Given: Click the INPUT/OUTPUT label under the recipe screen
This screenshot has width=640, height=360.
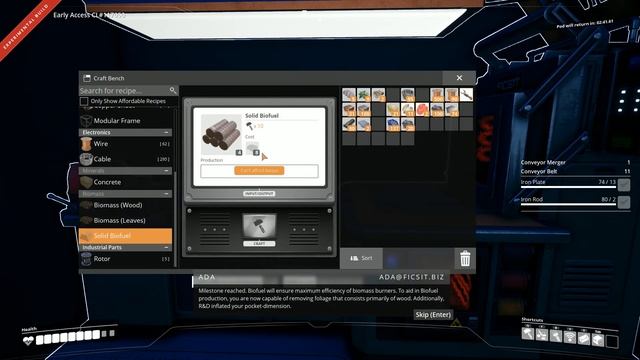Looking at the screenshot, I should point(259,194).
